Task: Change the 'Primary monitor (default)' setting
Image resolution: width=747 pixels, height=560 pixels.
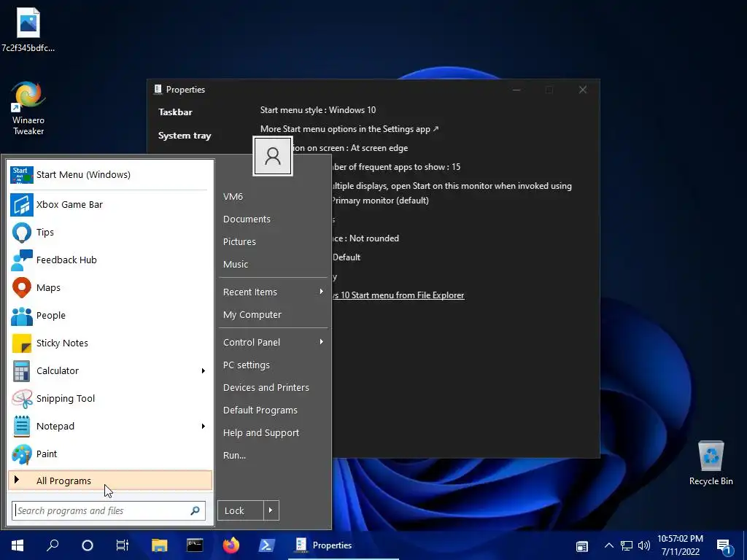Action: [379, 201]
